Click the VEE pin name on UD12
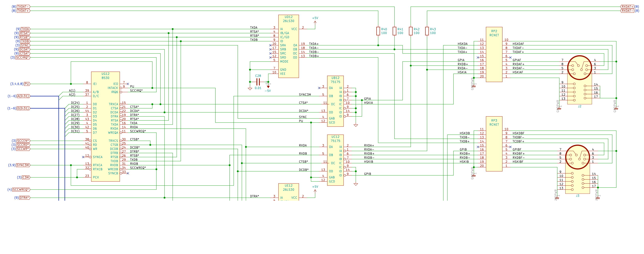The height and width of the screenshot is (254, 644). pos(283,74)
